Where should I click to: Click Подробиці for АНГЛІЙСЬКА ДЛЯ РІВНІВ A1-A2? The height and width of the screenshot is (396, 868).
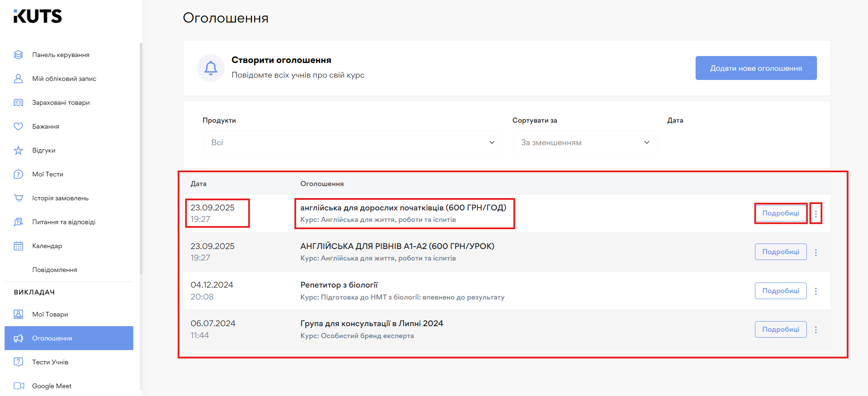780,252
